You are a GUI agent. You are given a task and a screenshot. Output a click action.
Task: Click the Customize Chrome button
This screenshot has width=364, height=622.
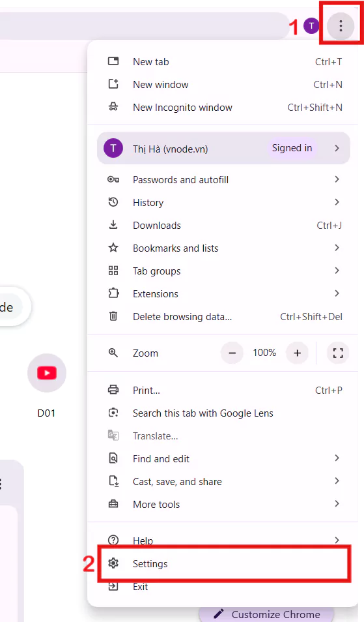point(267,614)
